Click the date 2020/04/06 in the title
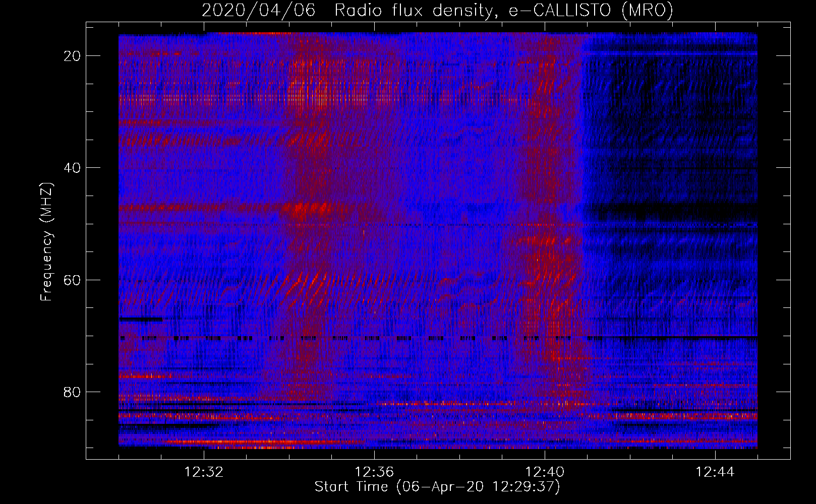The height and width of the screenshot is (504, 816). click(259, 11)
